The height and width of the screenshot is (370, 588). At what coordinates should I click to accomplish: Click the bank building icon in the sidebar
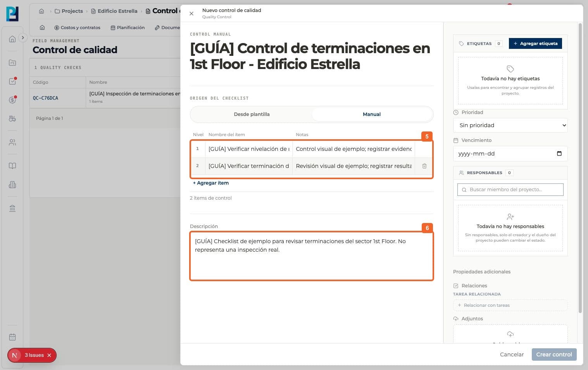click(x=12, y=208)
